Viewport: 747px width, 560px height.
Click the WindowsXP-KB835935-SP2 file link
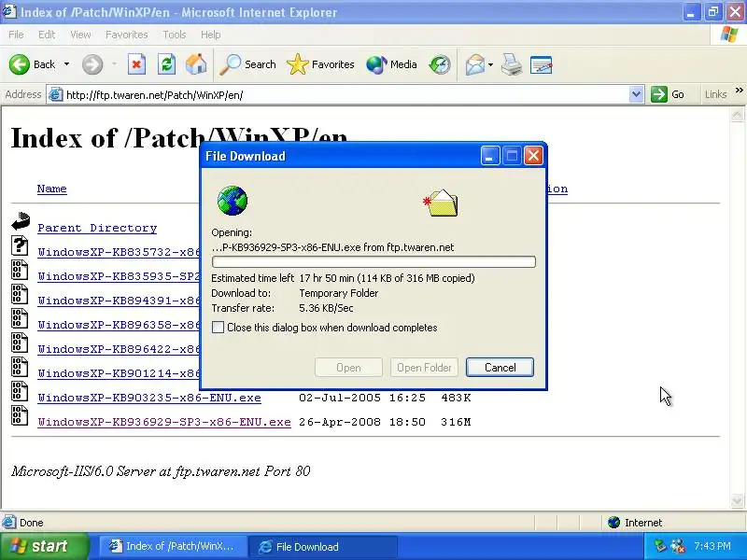tap(119, 276)
